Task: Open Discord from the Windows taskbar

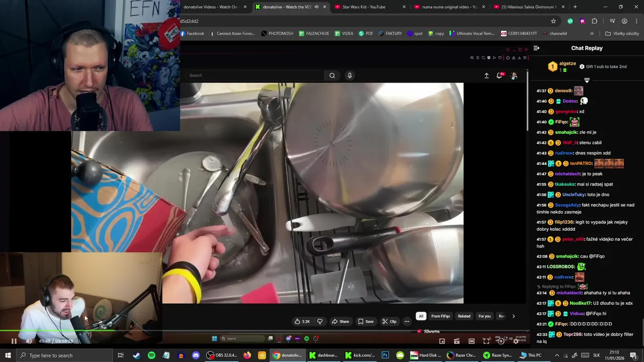Action: 196,355
